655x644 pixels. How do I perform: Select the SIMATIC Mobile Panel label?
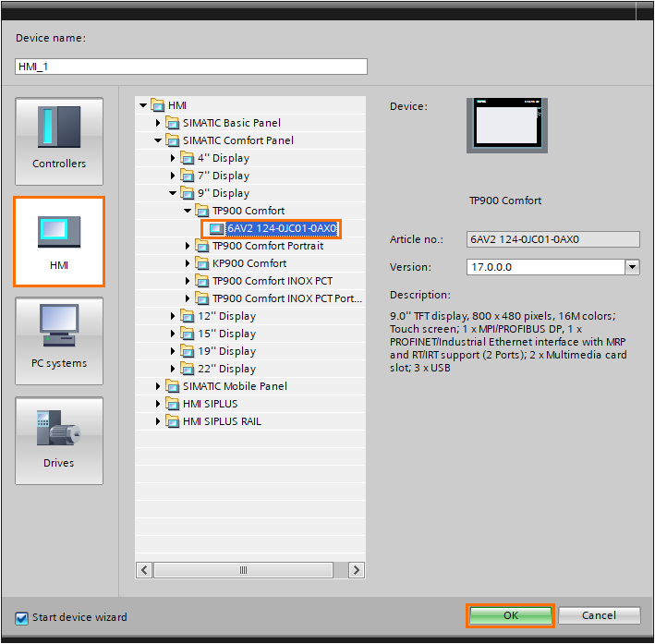coord(235,386)
